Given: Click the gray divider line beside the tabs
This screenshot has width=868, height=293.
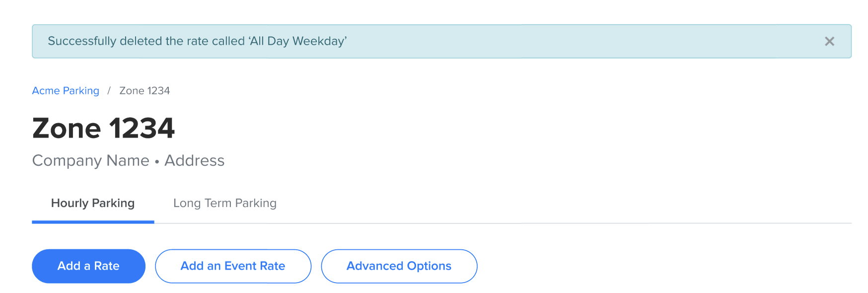Looking at the screenshot, I should (x=497, y=223).
